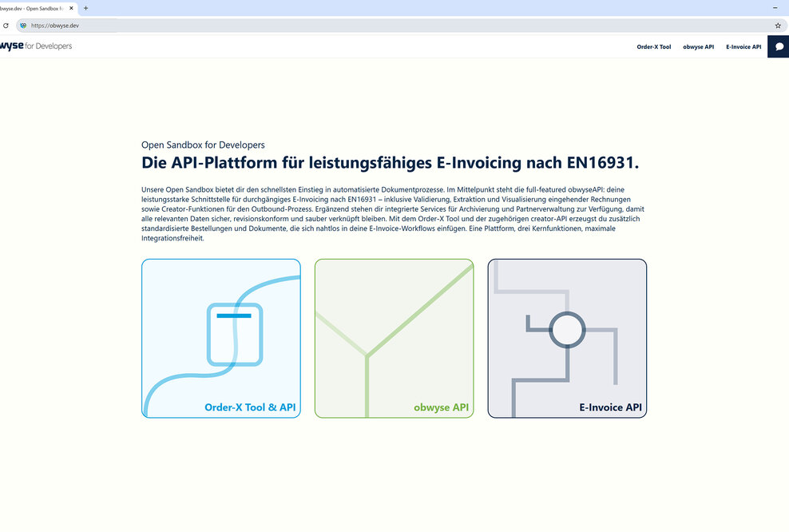Open the Order-X Tool navigation link

[x=654, y=46]
